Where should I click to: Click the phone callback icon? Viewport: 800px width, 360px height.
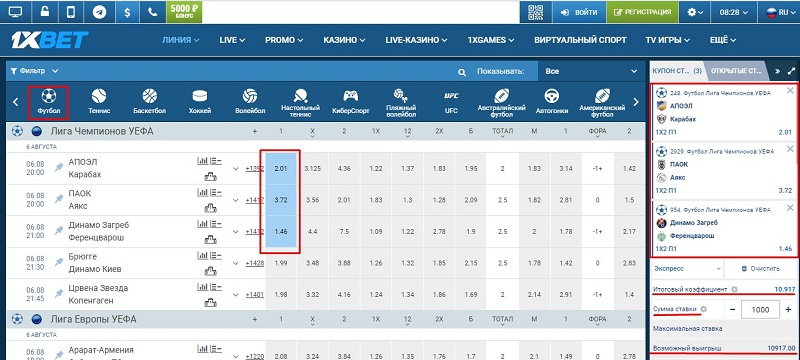click(x=153, y=12)
